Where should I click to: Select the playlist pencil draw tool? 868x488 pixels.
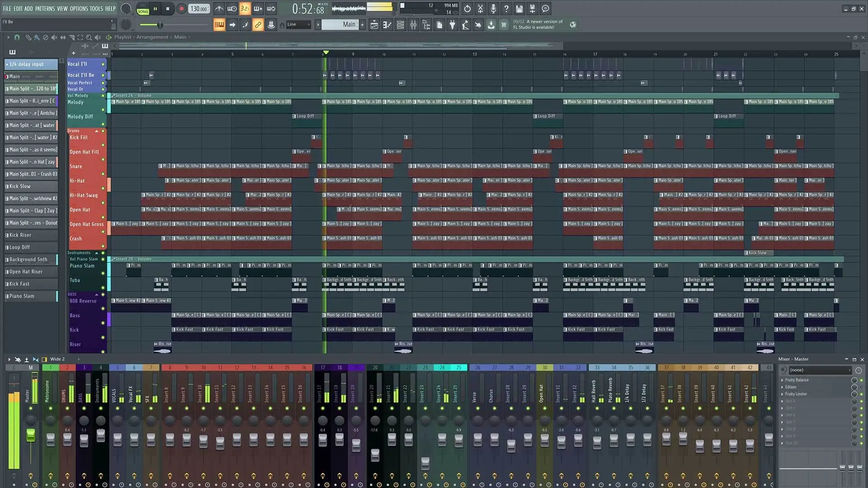(x=28, y=38)
